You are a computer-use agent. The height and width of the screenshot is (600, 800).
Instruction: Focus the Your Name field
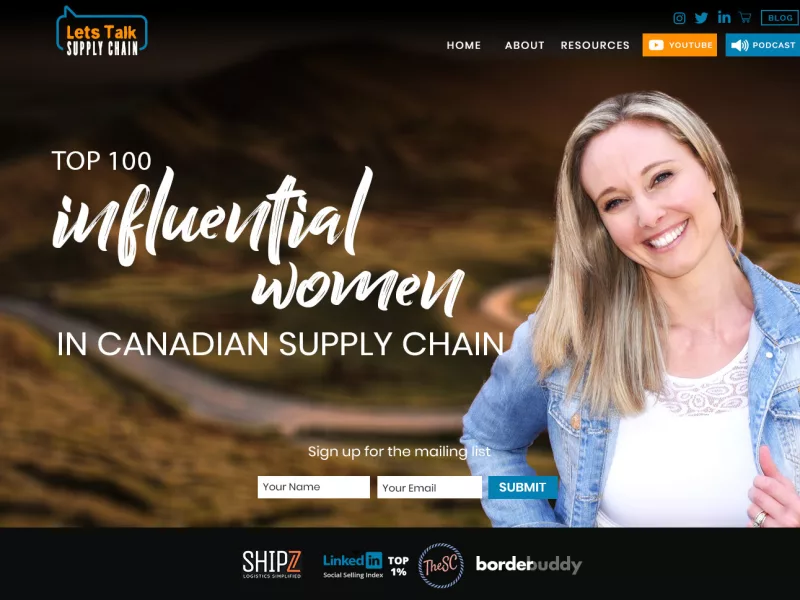click(x=314, y=487)
